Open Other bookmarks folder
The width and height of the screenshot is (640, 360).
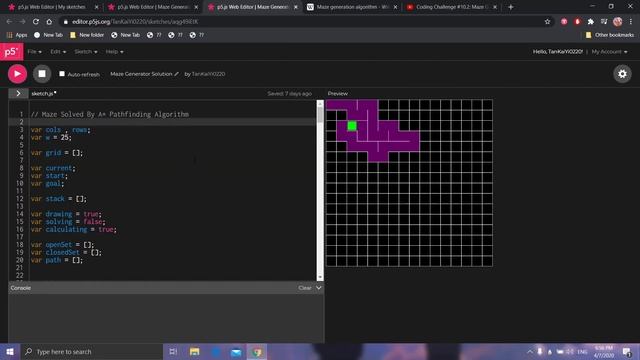click(x=610, y=35)
